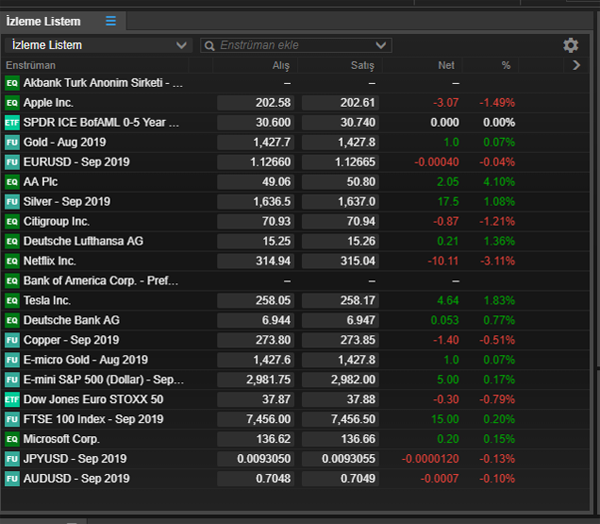Screen dimensions: 600x524
Task: Click SPDR ICE BofAML bid price 30.600
Action: point(255,122)
